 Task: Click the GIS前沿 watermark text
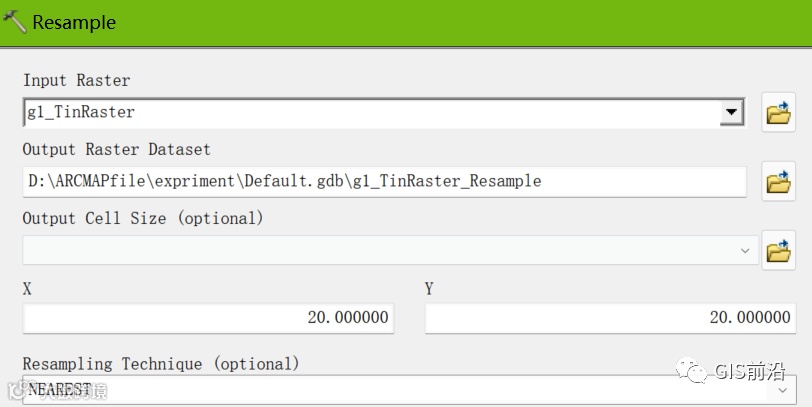point(749,371)
